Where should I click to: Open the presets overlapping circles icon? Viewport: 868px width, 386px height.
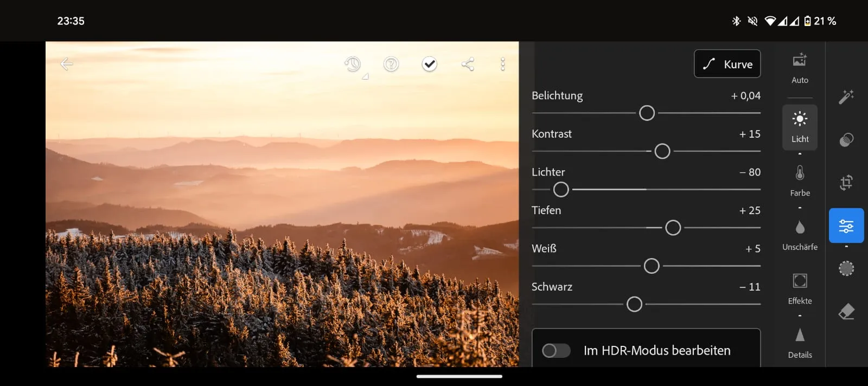pyautogui.click(x=846, y=140)
